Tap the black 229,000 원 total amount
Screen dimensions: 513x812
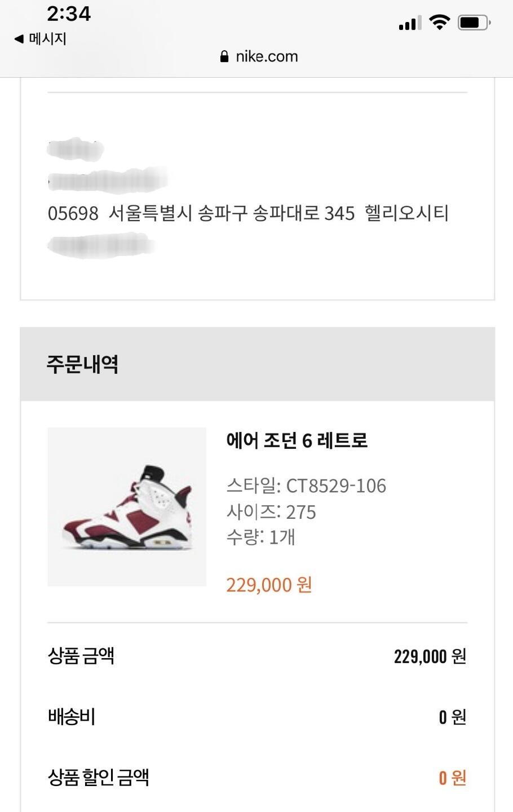click(x=430, y=656)
